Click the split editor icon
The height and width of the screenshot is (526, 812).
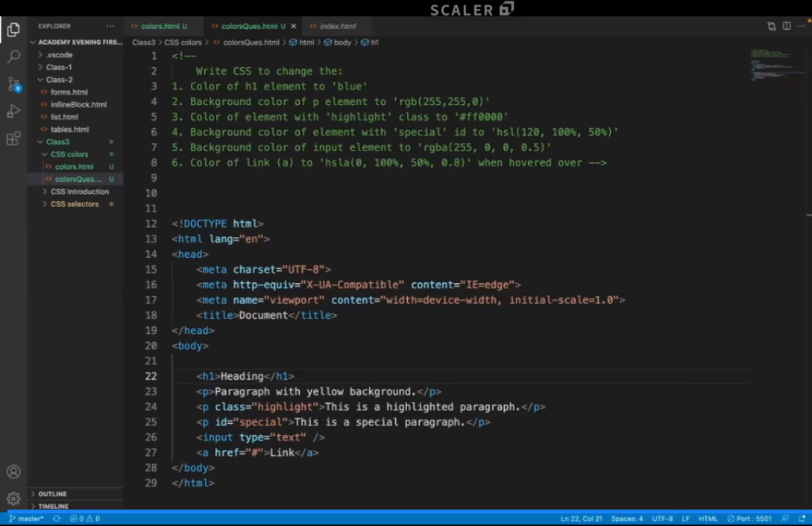pos(786,26)
